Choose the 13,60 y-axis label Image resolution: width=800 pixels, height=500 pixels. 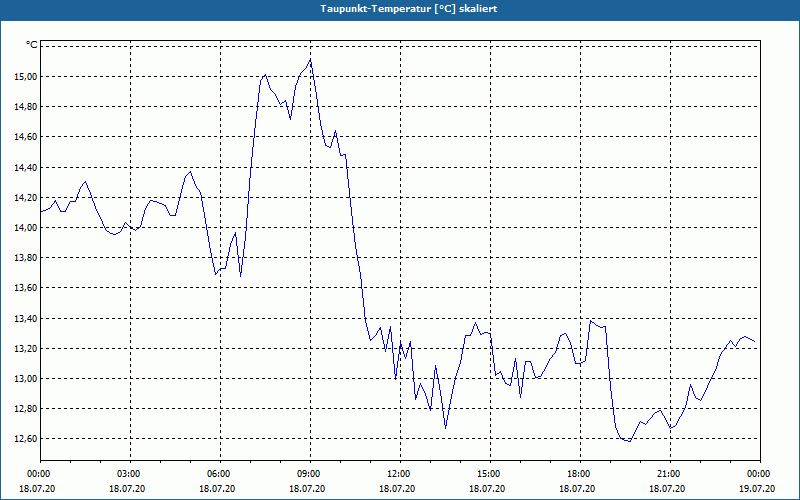[x=27, y=288]
